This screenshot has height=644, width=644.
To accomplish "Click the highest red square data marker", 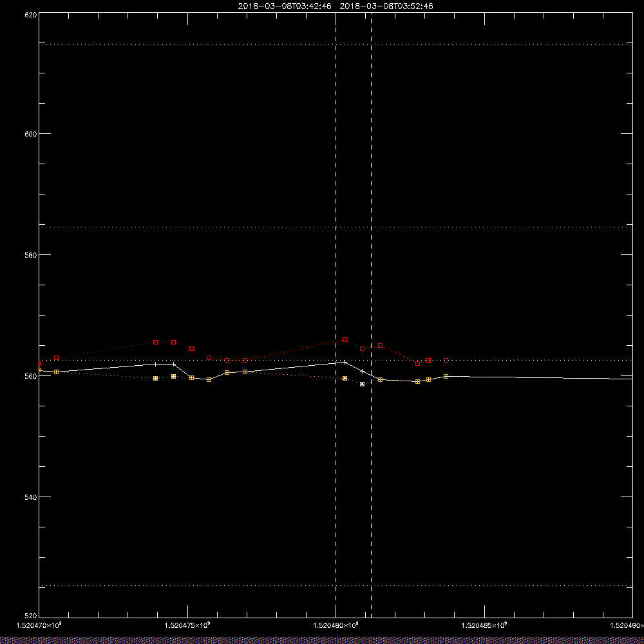I will click(x=345, y=339).
